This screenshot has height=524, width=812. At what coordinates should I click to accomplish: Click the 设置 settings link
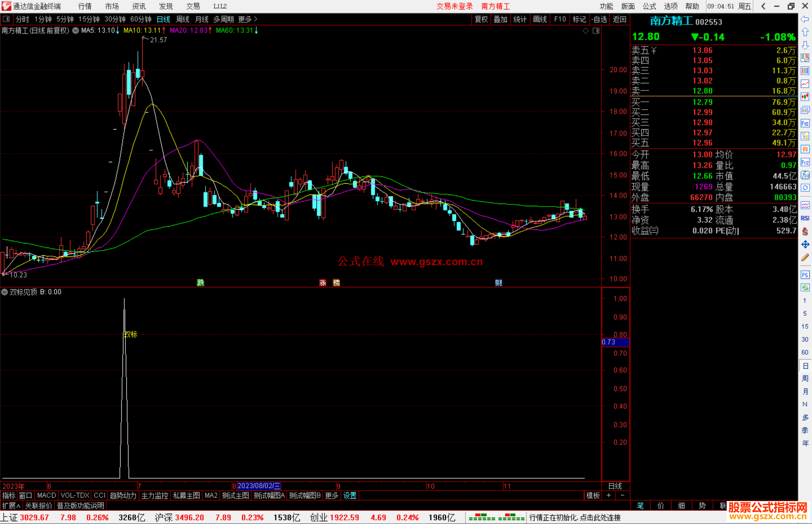point(350,495)
